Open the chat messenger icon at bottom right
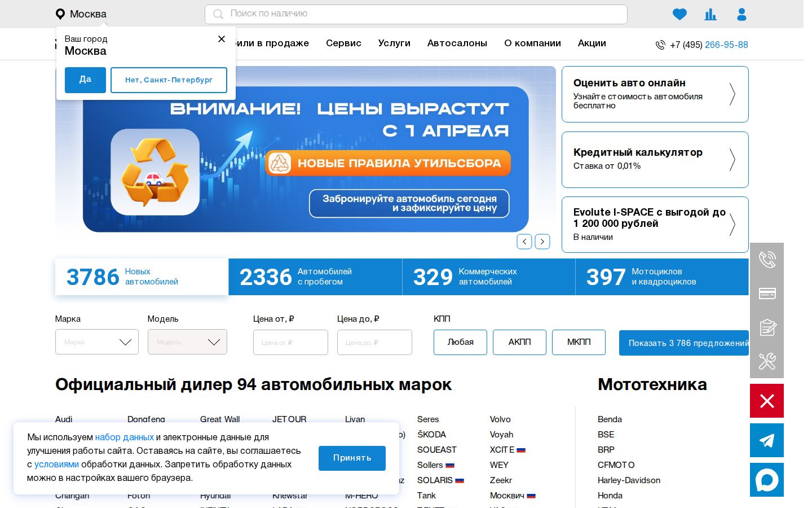The height and width of the screenshot is (508, 812). point(767,480)
